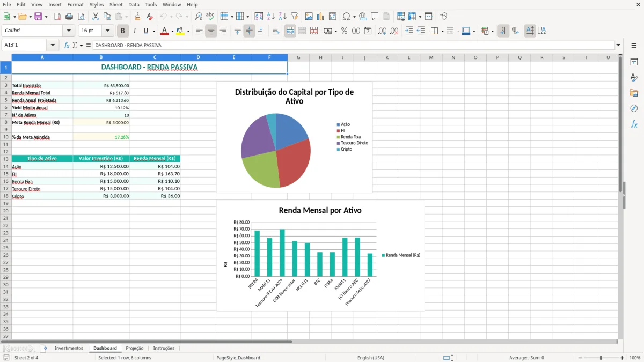Expand the Name Box dropdown
The width and height of the screenshot is (644, 362).
click(x=52, y=45)
